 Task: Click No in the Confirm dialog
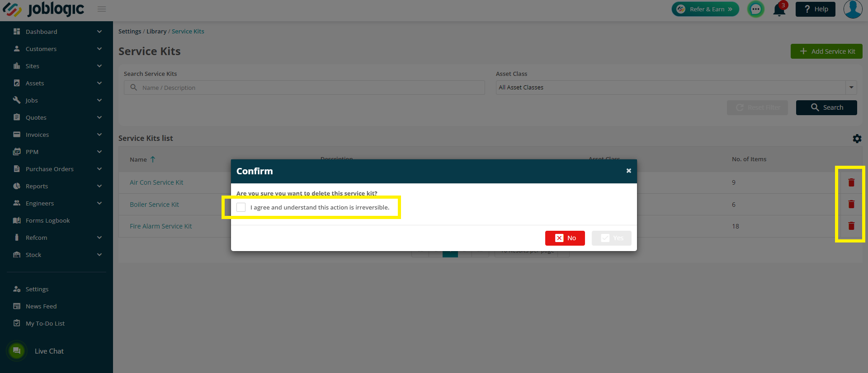(x=565, y=238)
